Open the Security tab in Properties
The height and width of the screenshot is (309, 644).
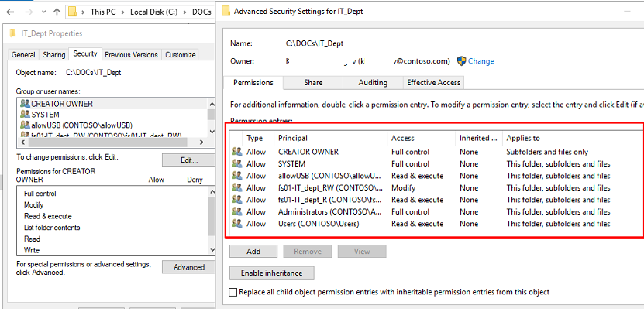pyautogui.click(x=85, y=53)
